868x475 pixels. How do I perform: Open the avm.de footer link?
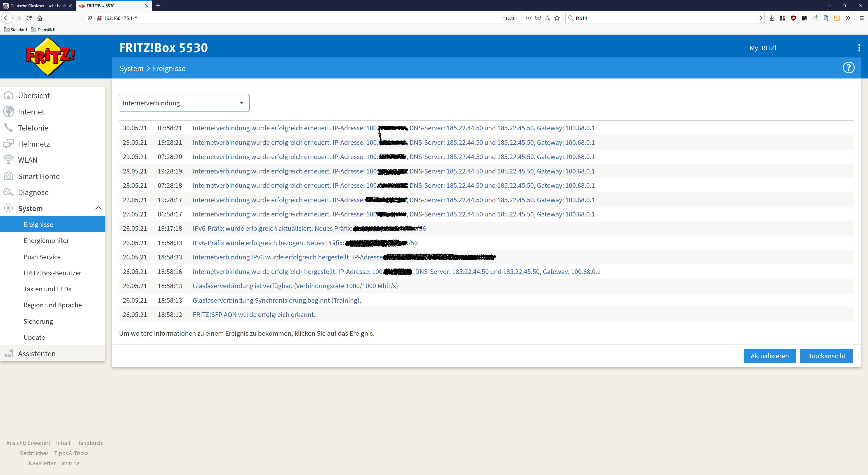(71, 463)
